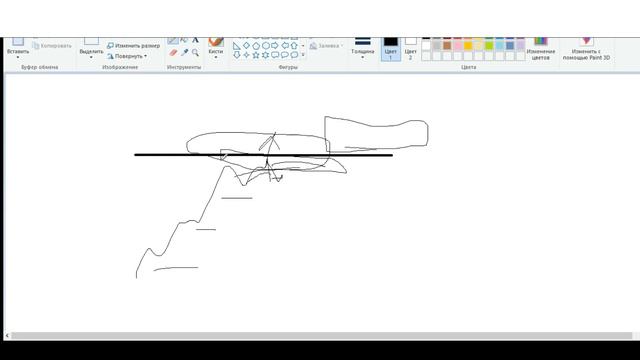Screen dimensions: 640x360
Task: Select the Pencil tool
Action: coord(173,40)
